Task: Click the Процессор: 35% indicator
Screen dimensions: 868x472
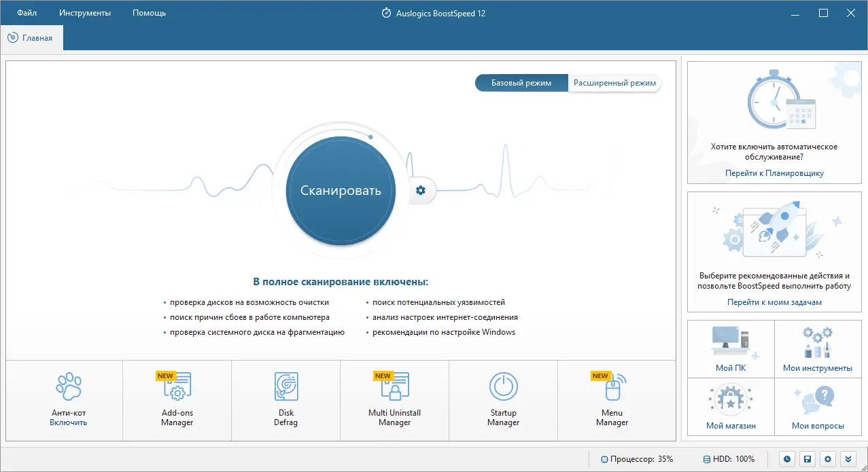Action: pos(637,459)
